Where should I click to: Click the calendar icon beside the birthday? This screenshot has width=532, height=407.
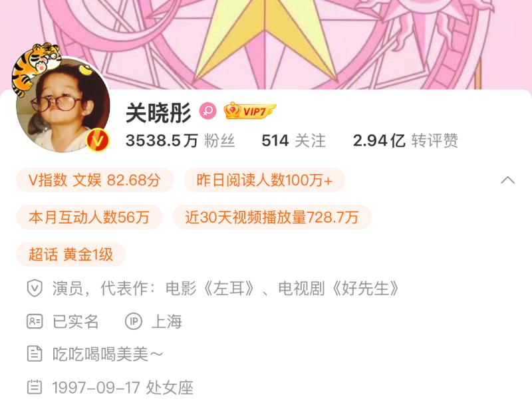[x=35, y=387]
